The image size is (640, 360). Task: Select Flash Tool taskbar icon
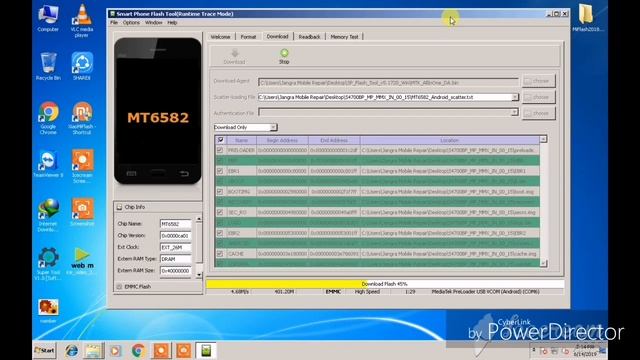206,350
